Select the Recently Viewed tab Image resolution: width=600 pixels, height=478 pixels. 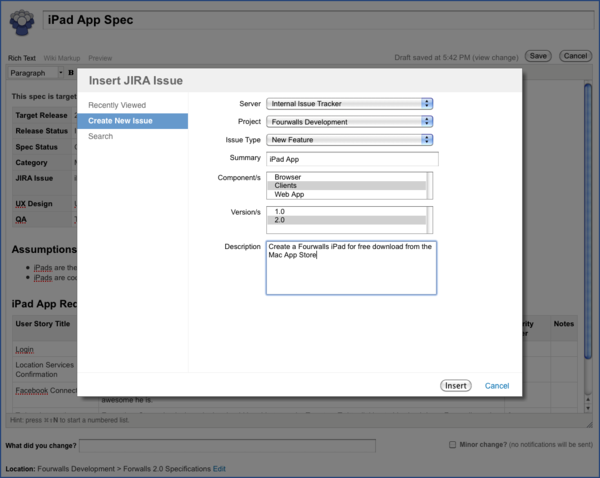click(x=117, y=105)
